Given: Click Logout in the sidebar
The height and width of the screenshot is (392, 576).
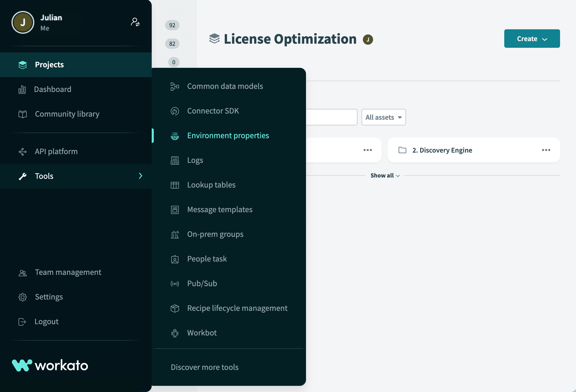Looking at the screenshot, I should [x=46, y=322].
